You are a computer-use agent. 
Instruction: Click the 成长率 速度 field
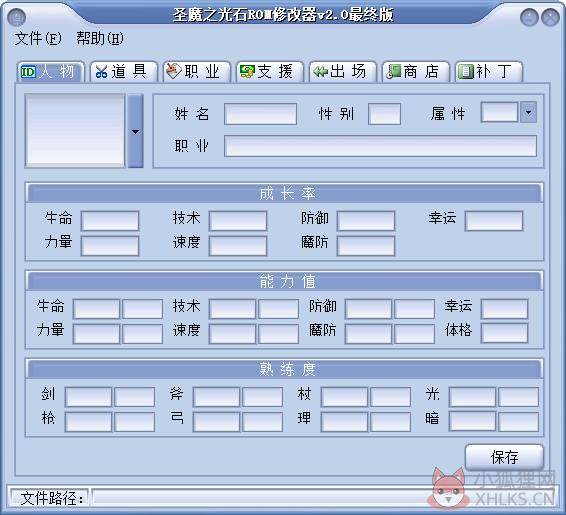click(x=238, y=246)
